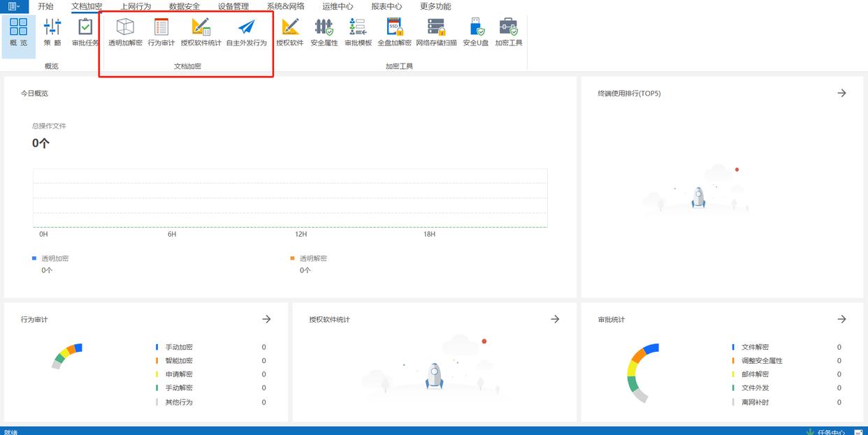Open the 加密工具 toolbox icon

pos(508,32)
